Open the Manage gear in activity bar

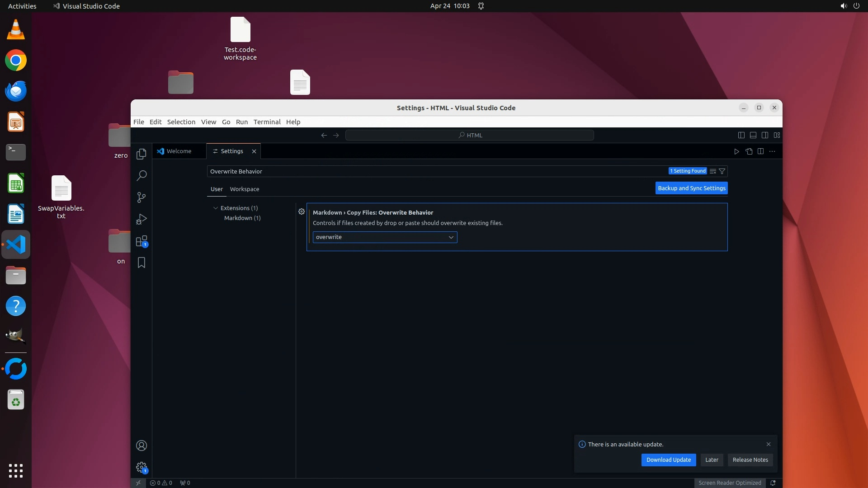[x=142, y=467]
